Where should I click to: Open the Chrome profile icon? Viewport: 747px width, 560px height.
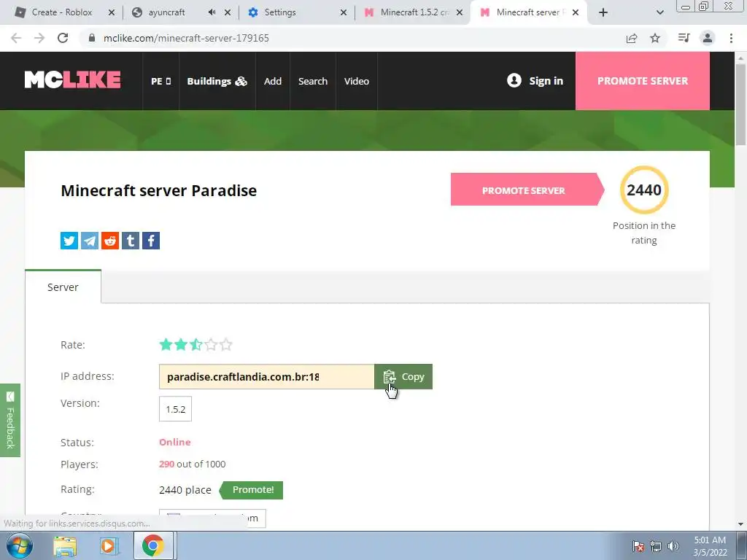[708, 38]
